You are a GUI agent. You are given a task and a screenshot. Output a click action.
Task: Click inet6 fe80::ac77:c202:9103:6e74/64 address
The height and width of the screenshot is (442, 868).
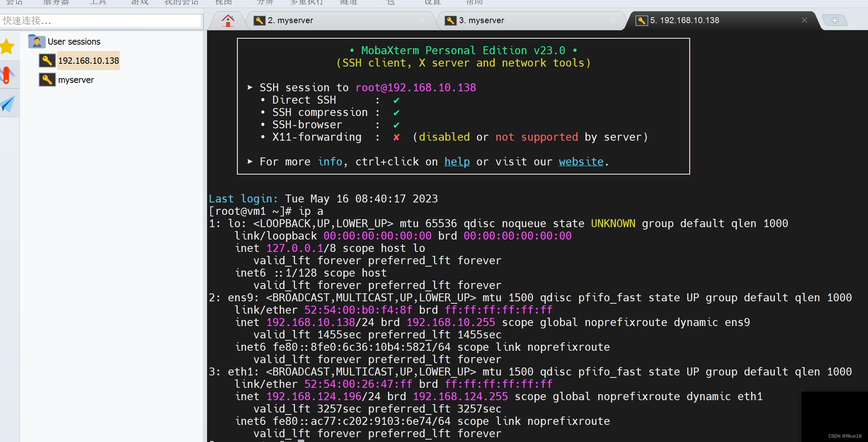click(x=362, y=421)
